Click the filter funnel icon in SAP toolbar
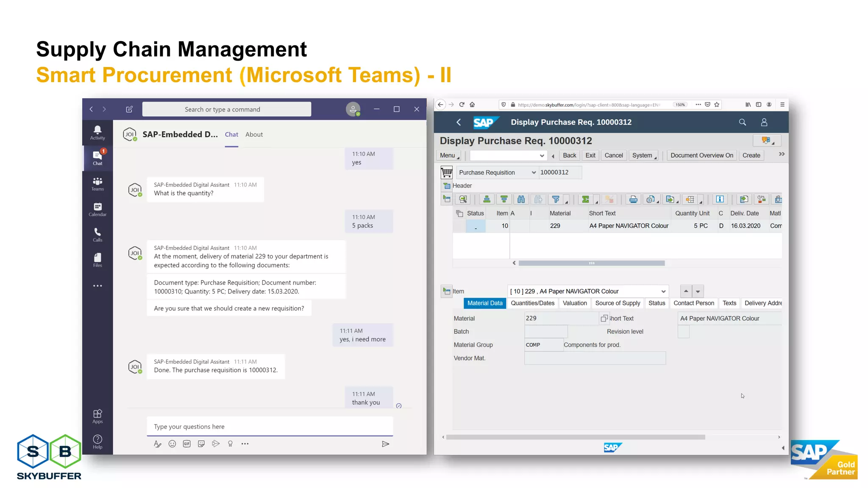This screenshot has height=488, width=868. (x=556, y=199)
